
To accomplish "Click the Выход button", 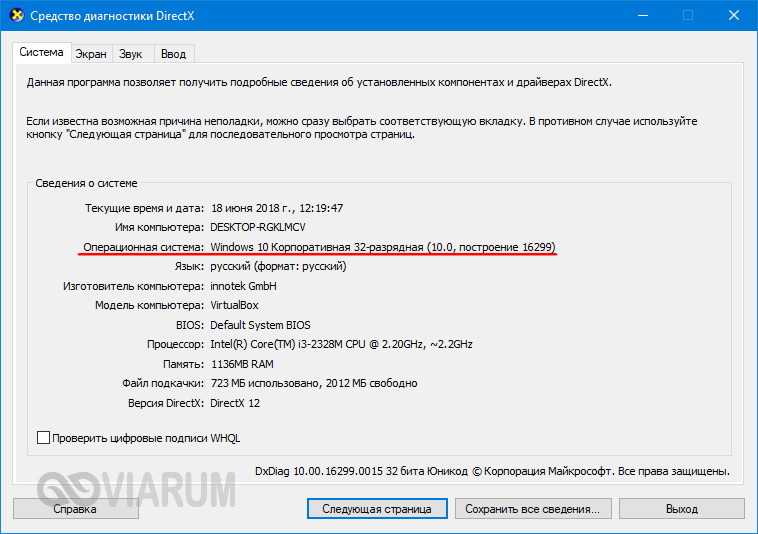I will pos(682,509).
